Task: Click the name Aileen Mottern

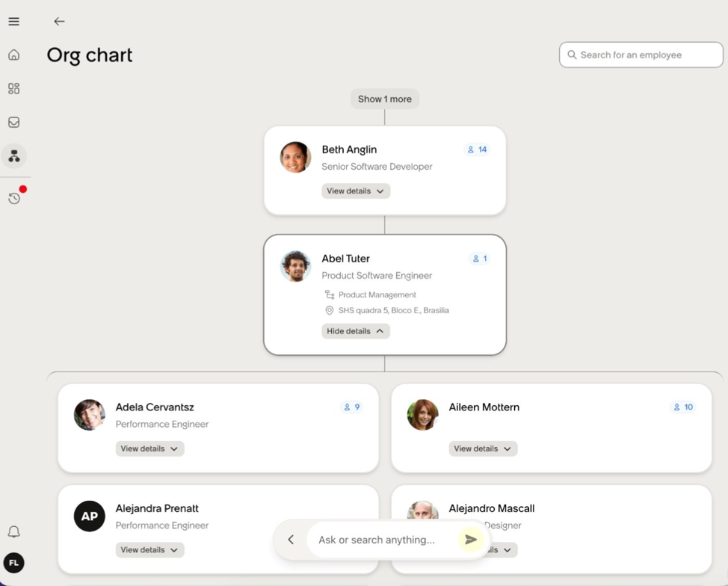Action: 484,407
